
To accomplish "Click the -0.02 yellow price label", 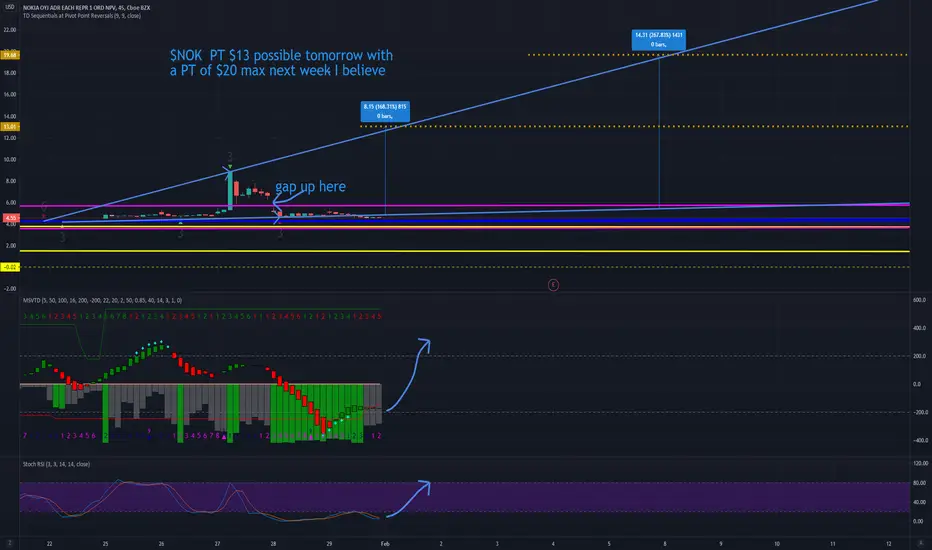I will tap(10, 268).
